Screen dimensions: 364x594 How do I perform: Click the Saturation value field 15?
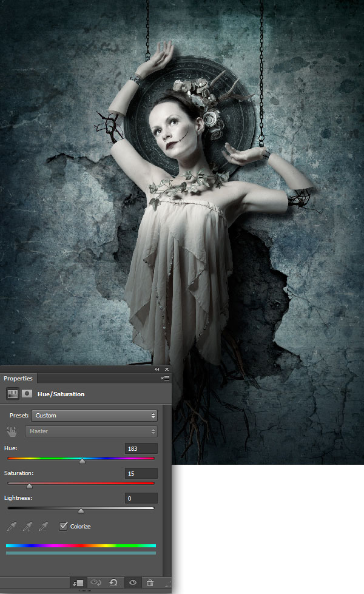pyautogui.click(x=141, y=473)
